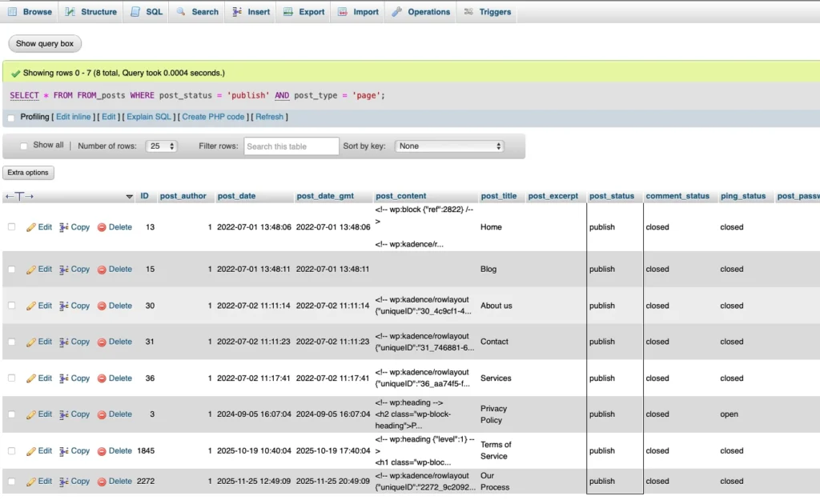Screen dimensions: 820x504
Task: Open the Sort by key dropdown
Action: coord(449,146)
